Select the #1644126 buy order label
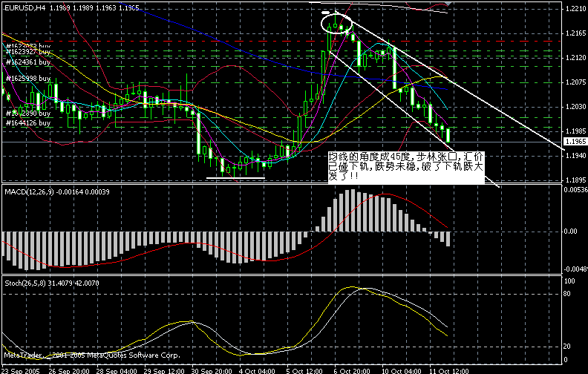 (28, 123)
